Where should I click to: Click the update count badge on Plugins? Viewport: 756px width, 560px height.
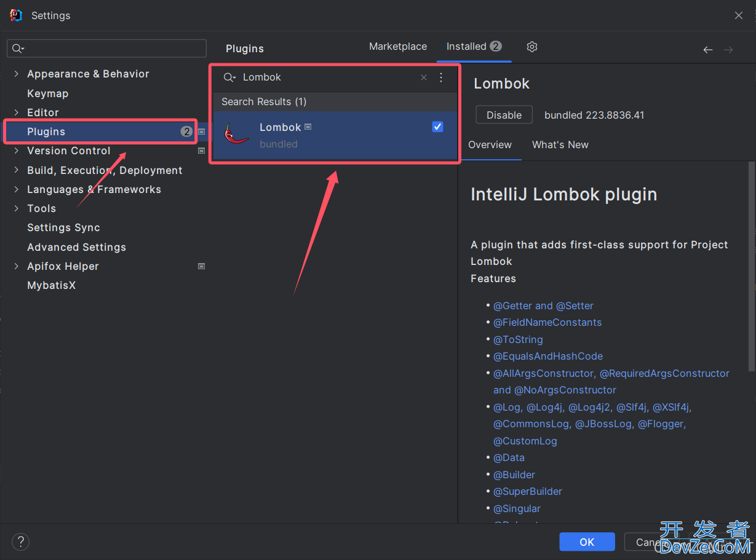tap(186, 132)
